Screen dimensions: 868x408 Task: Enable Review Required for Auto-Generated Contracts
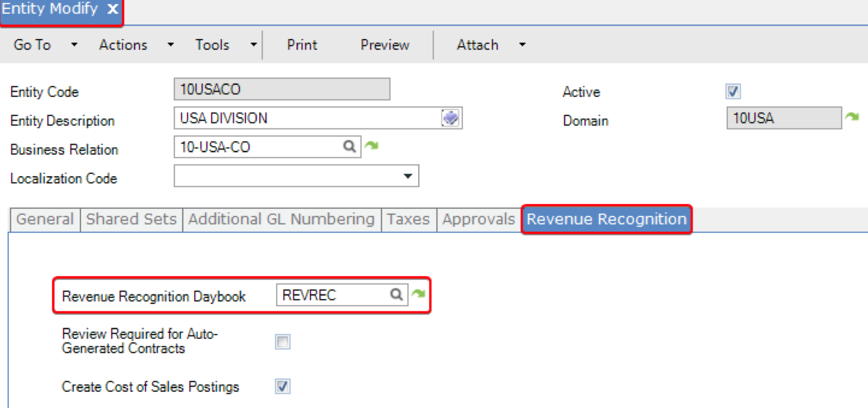[283, 342]
